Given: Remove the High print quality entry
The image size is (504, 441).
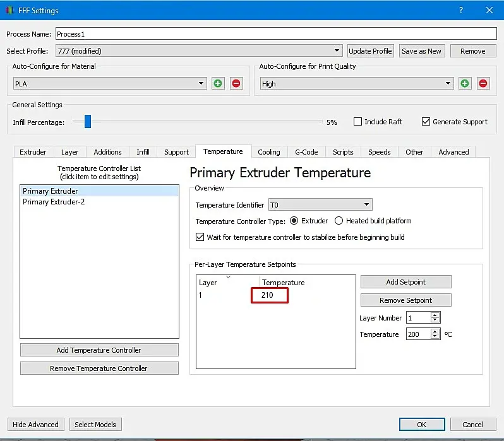Looking at the screenshot, I should [483, 83].
